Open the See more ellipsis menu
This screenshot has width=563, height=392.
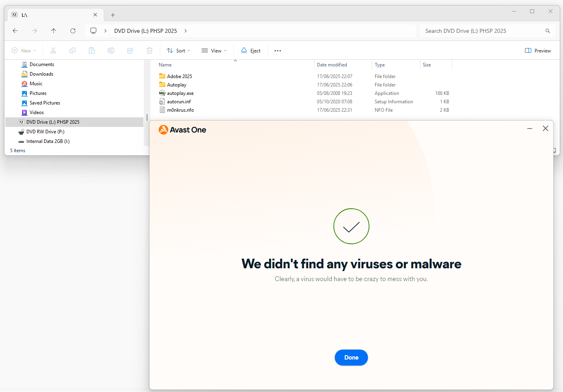278,51
